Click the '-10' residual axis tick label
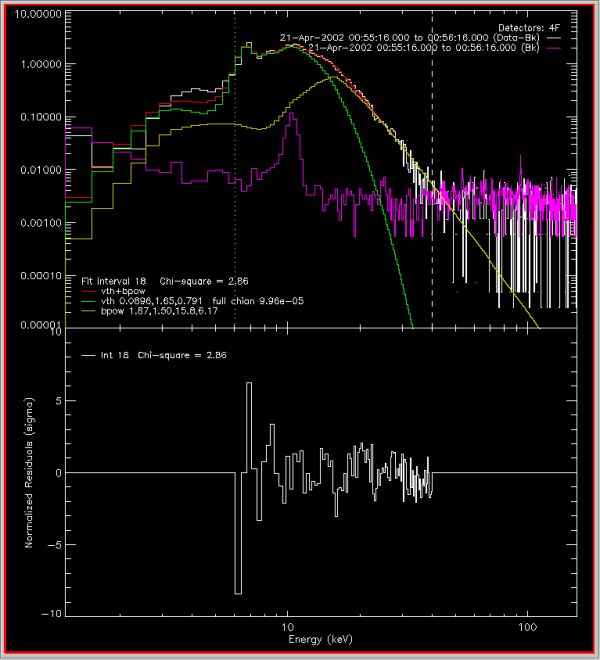Screen dimensions: 600x660 point(48,613)
